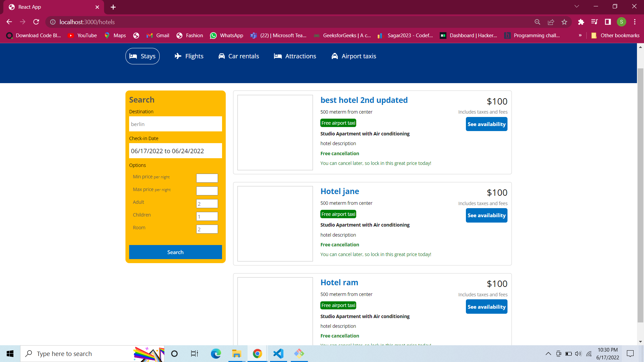Click the Chrome extensions puzzle icon

(x=581, y=22)
